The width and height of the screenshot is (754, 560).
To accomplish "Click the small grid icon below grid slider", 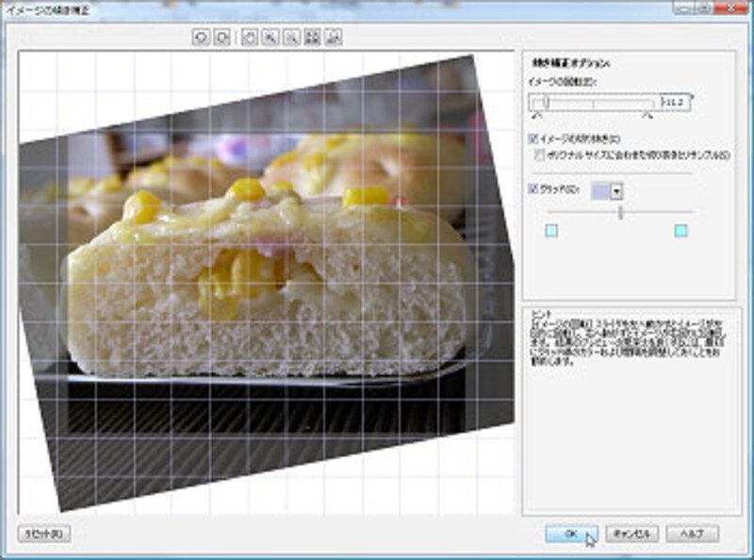I will [552, 231].
